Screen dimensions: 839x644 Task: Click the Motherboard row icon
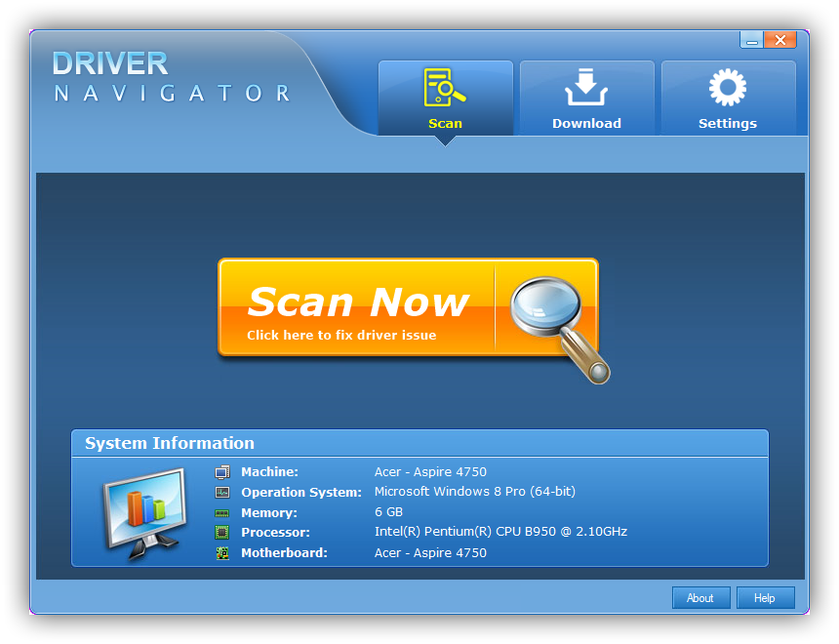(222, 553)
